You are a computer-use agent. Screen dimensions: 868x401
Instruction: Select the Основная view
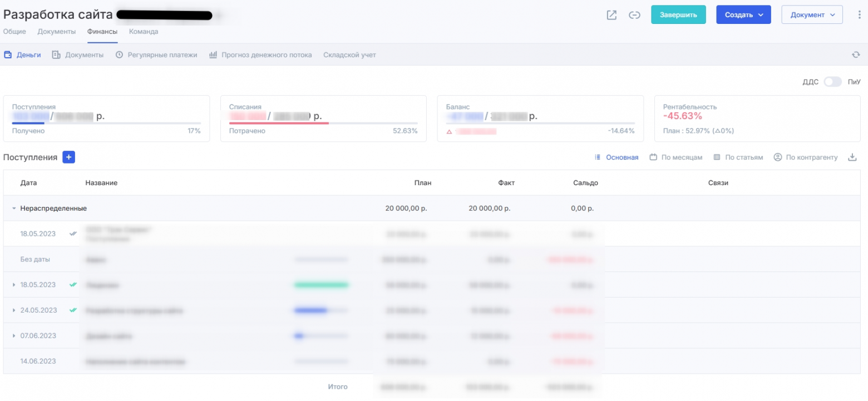(x=616, y=157)
